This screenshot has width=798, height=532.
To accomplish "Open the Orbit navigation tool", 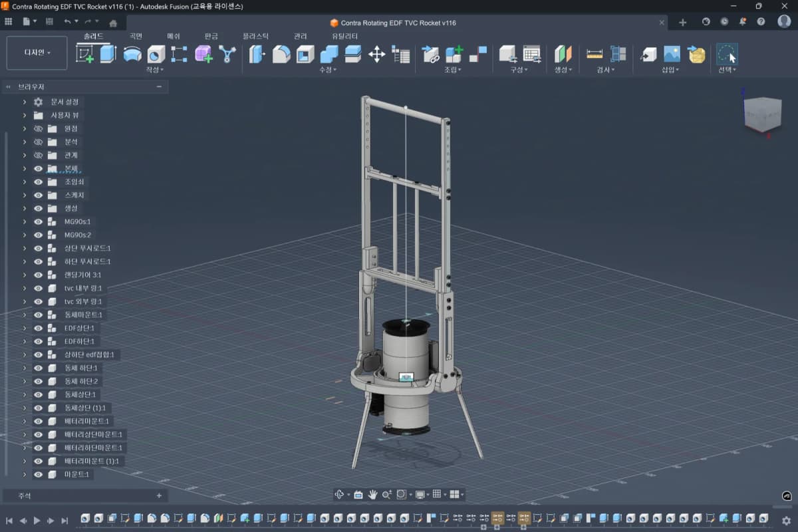I will (340, 494).
